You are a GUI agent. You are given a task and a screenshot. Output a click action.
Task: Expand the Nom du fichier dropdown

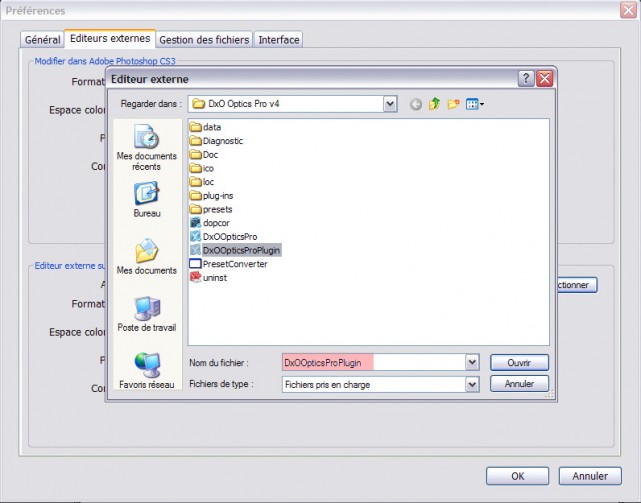click(x=472, y=362)
